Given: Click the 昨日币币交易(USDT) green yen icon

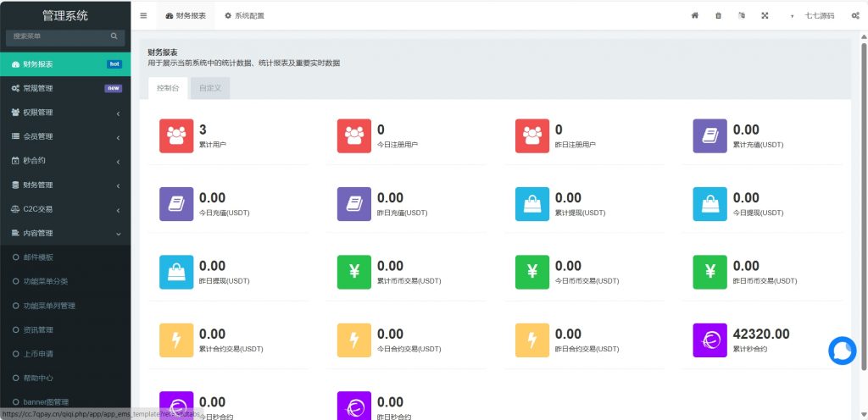Looking at the screenshot, I should pos(710,272).
